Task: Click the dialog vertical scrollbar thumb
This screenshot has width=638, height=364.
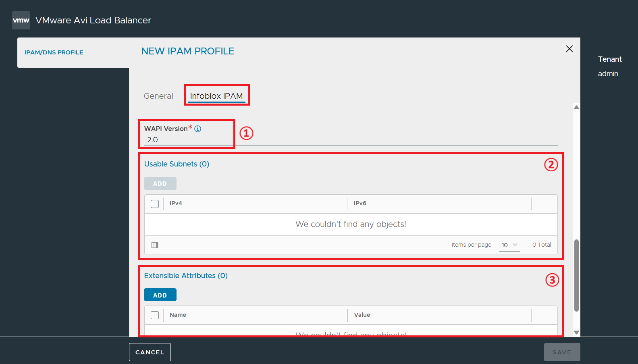Action: (x=576, y=276)
